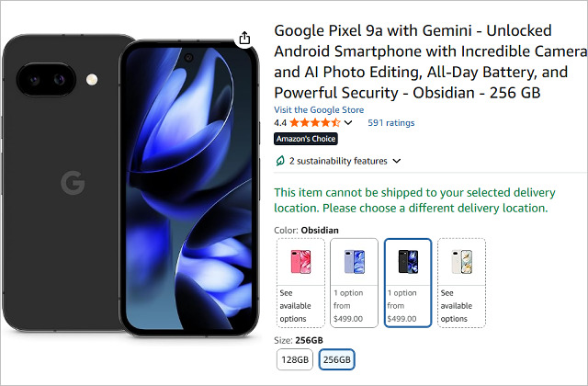Choose the black Obsidian color swatch
This screenshot has width=588, height=386.
coord(407,262)
